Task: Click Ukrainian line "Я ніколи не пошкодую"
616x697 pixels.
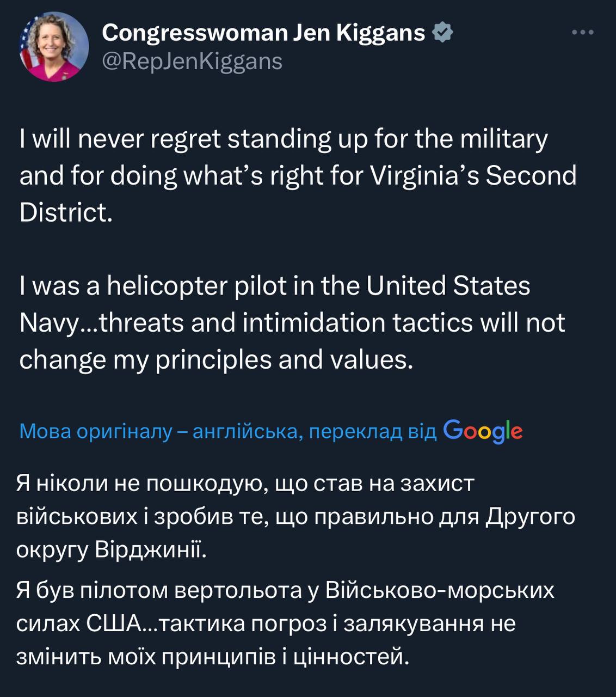Action: coord(245,483)
